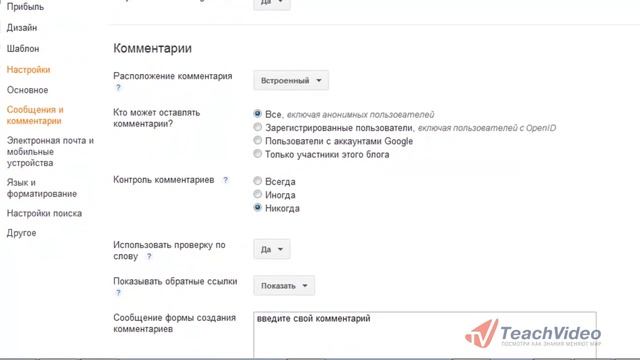This screenshot has height=360, width=640.
Task: Open help icon for Показывать обратные ссылки
Action: tap(118, 293)
